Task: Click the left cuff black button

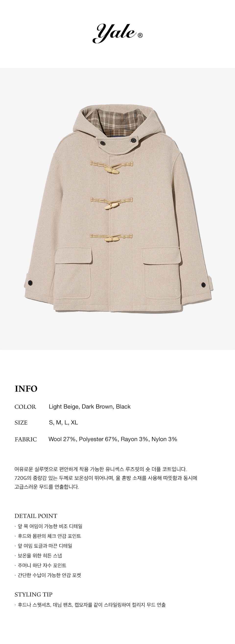Action: tap(30, 283)
